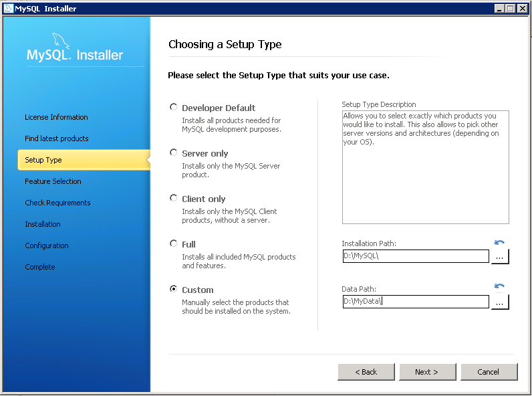
Task: Browse for the Data Path folder
Action: pyautogui.click(x=500, y=302)
